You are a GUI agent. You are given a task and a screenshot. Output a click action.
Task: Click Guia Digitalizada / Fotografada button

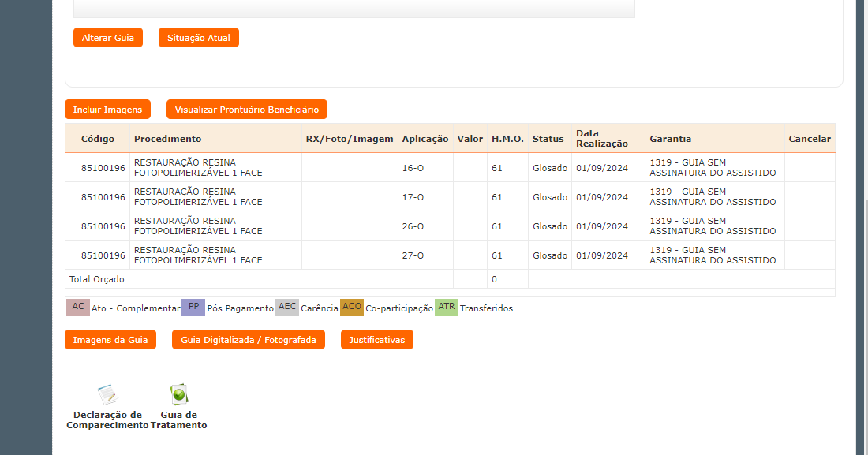[x=249, y=340]
